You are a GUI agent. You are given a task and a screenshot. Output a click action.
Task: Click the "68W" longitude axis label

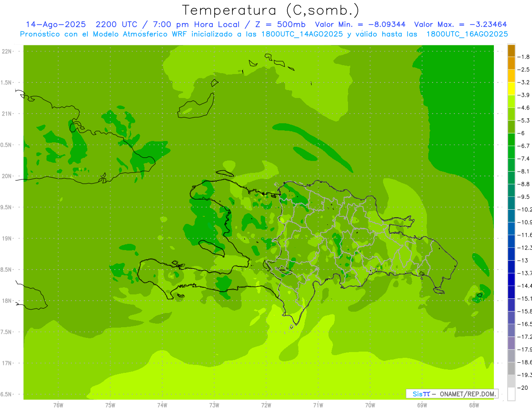pyautogui.click(x=474, y=405)
